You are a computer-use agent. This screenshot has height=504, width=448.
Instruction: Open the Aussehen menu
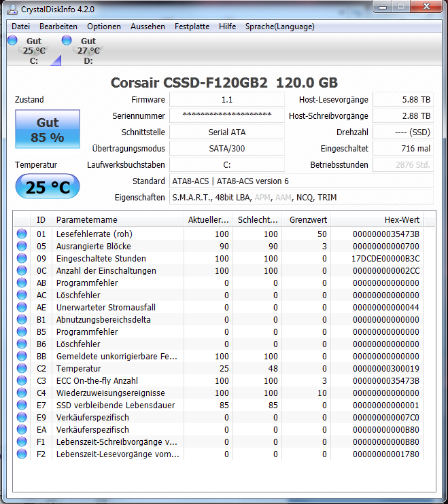tap(148, 26)
